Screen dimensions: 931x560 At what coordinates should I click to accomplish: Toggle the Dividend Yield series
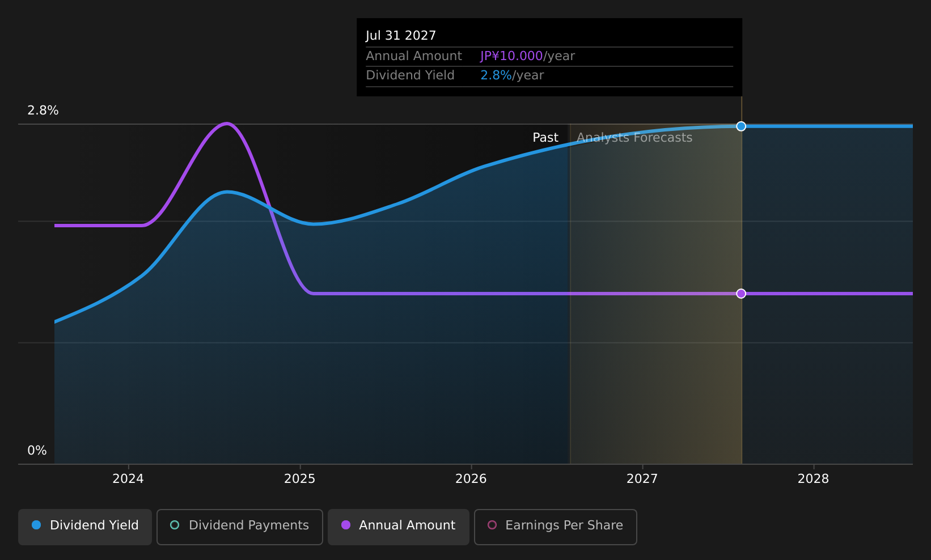pos(85,527)
